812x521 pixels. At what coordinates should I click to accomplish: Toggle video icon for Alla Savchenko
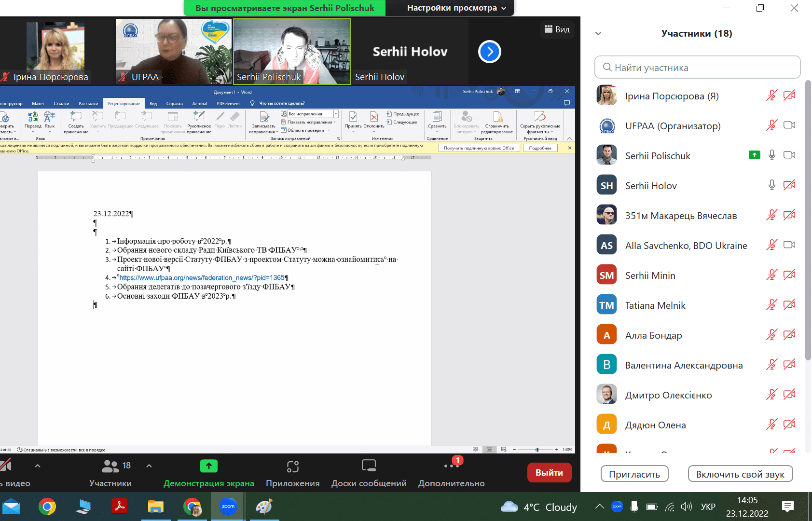tap(789, 245)
